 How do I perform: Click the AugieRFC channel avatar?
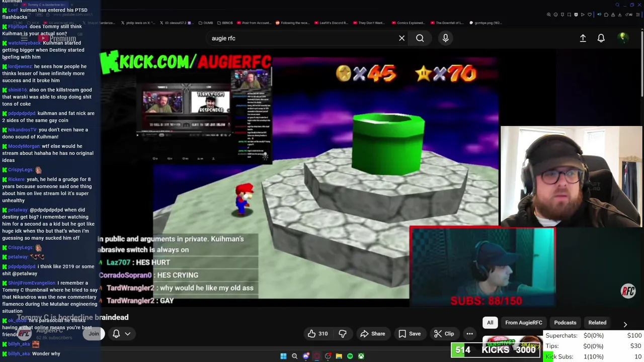tap(25, 333)
